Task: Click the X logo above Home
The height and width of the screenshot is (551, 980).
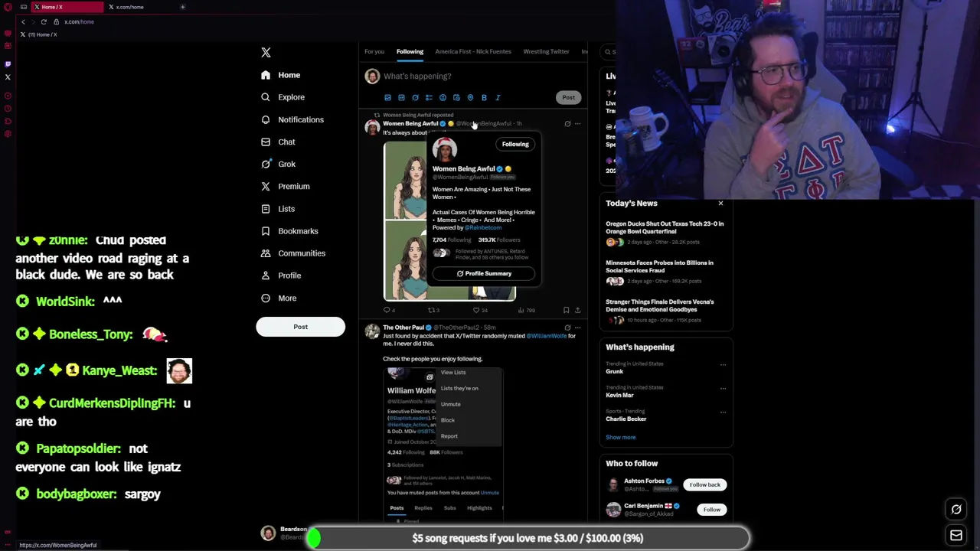Action: [x=266, y=52]
